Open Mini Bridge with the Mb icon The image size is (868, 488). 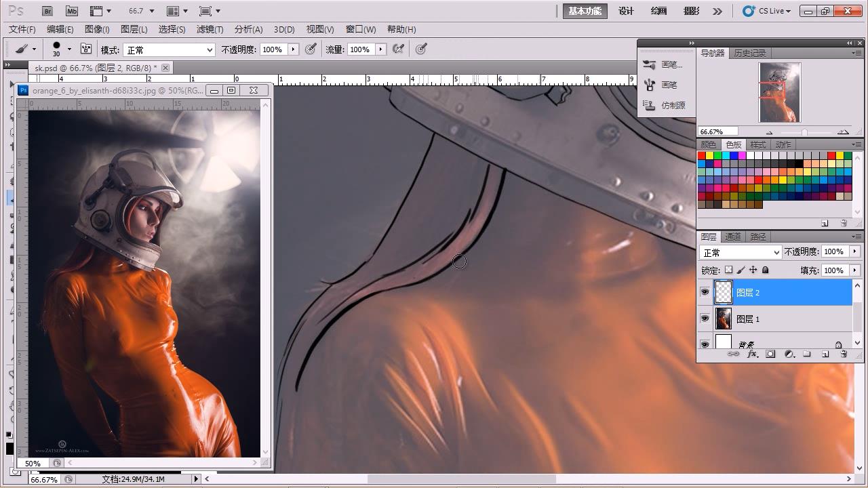71,11
